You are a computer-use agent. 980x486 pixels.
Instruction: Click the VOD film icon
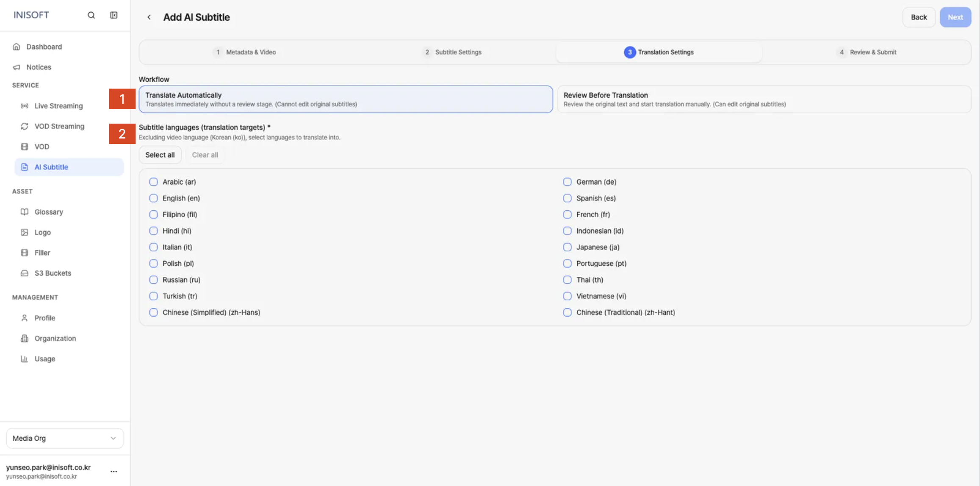click(x=25, y=146)
